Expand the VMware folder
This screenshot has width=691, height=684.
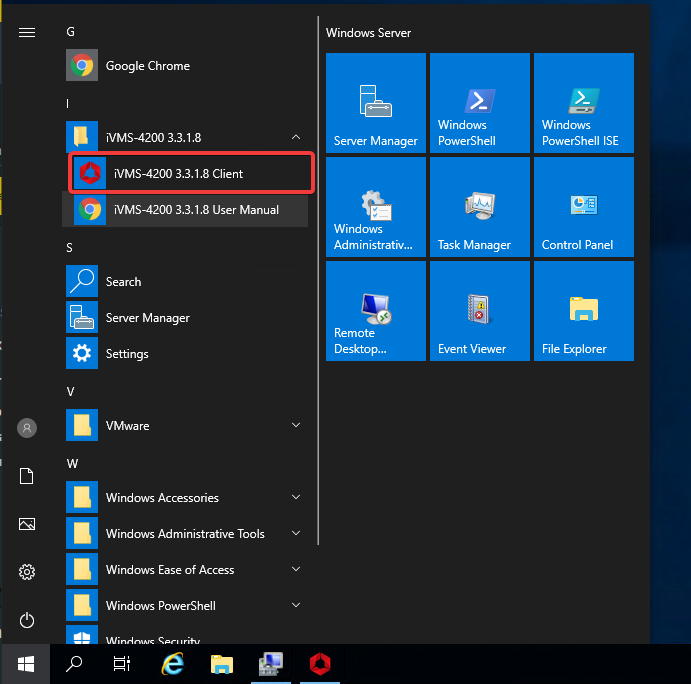(296, 425)
